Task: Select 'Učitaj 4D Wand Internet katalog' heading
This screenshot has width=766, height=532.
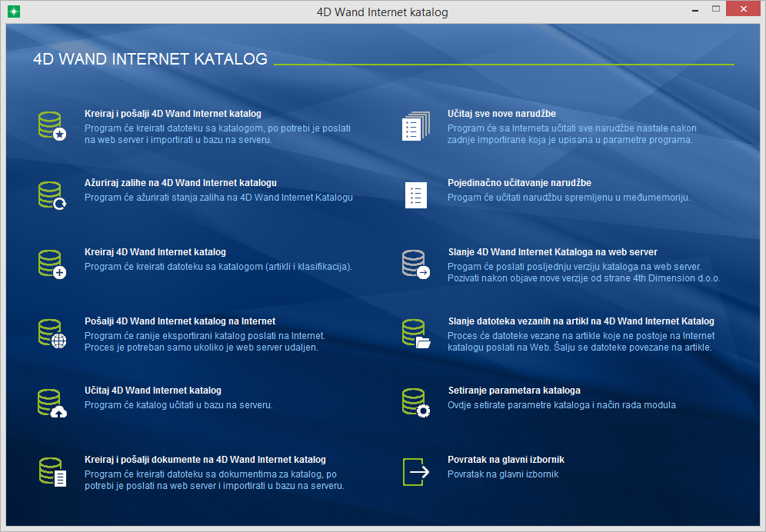Action: [x=153, y=391]
